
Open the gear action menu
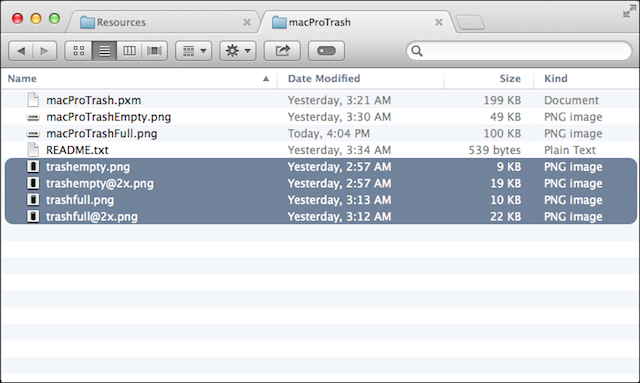pyautogui.click(x=238, y=51)
